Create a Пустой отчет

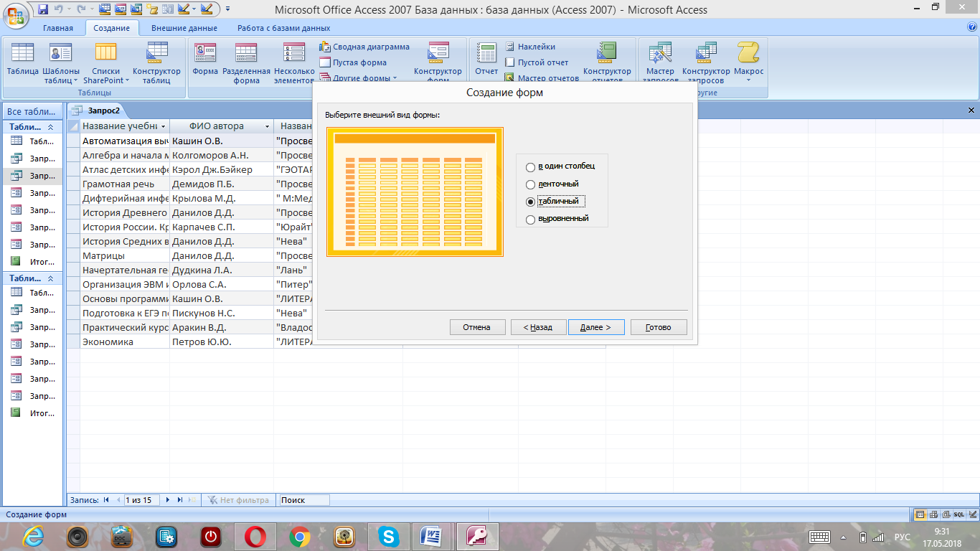click(536, 62)
